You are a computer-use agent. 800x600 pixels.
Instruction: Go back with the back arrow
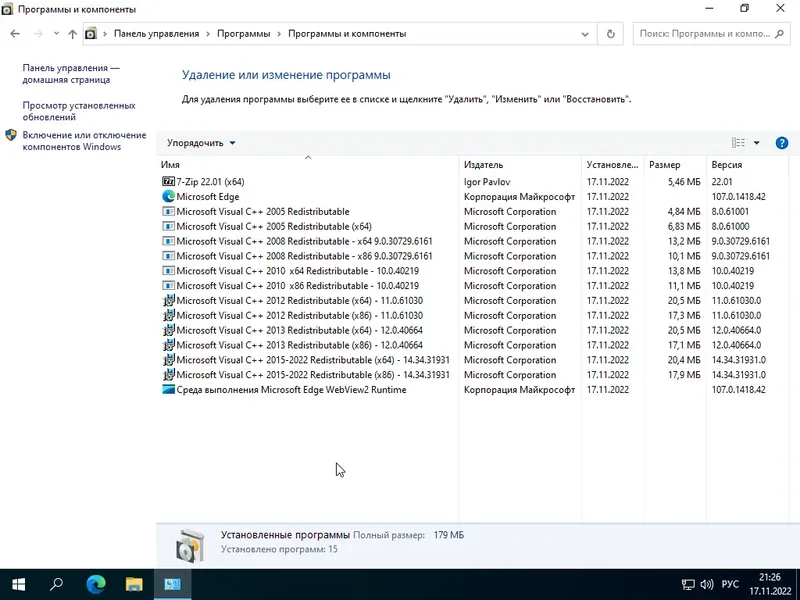(15, 34)
